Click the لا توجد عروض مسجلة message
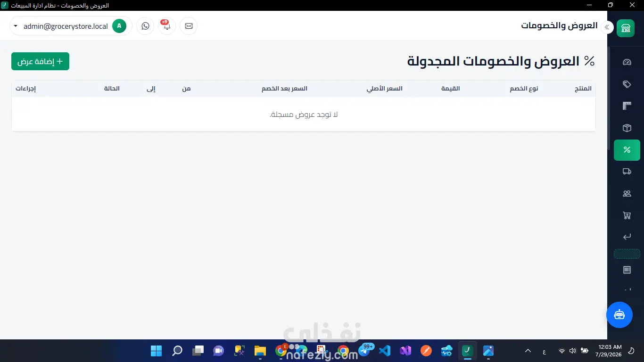This screenshot has height=362, width=644. (304, 115)
